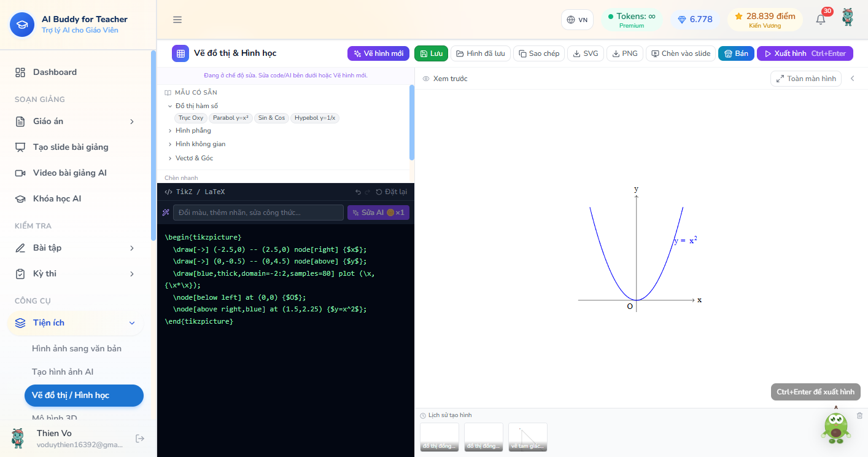The height and width of the screenshot is (457, 868).
Task: Open Dashboard from the sidebar
Action: pyautogui.click(x=76, y=72)
